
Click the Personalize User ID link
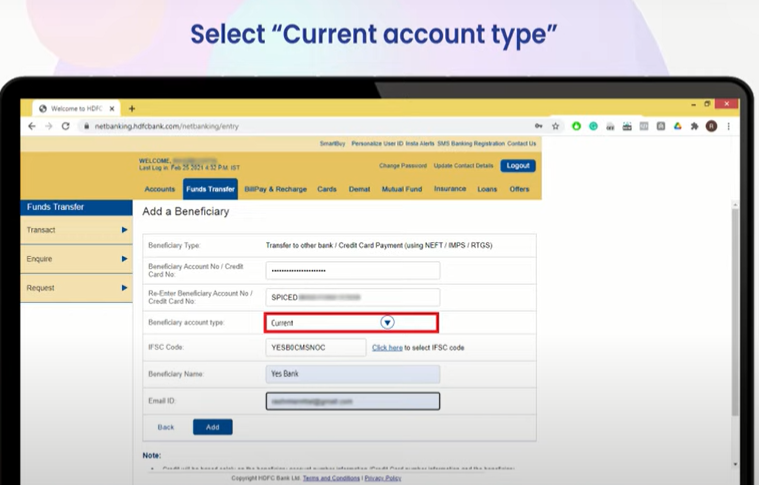(377, 144)
